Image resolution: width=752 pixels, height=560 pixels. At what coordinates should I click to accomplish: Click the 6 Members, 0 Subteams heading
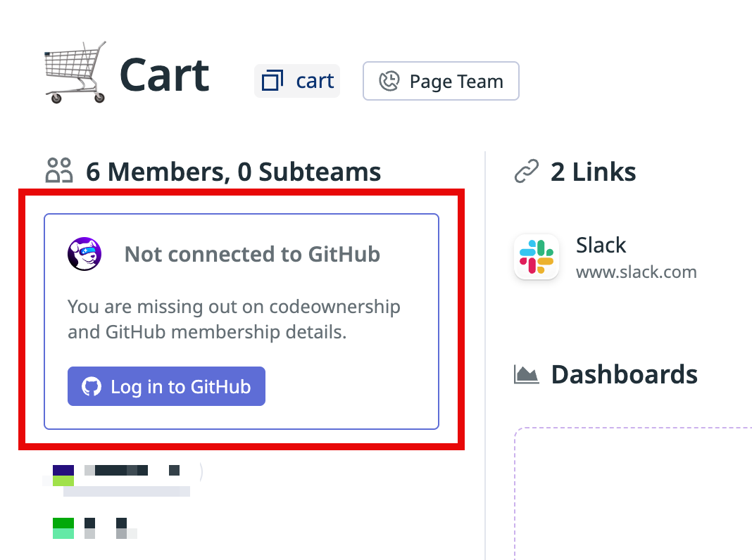pyautogui.click(x=233, y=172)
